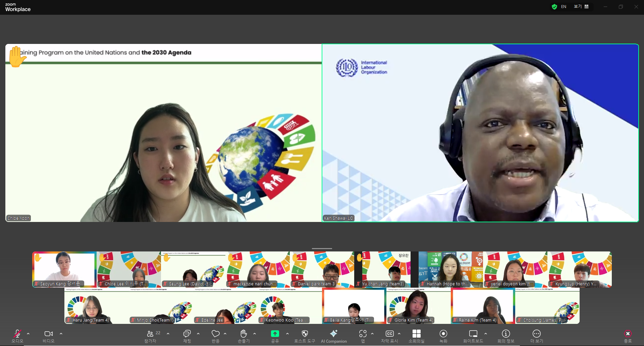This screenshot has width=644, height=346.
Task: Click yeriel doyeon kim's thumbnail
Action: pyautogui.click(x=515, y=270)
